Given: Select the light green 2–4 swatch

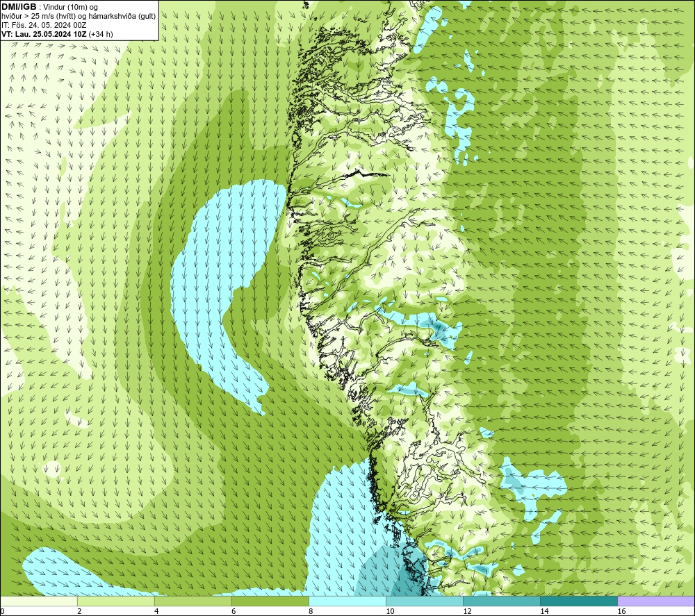Looking at the screenshot, I should pyautogui.click(x=116, y=601).
